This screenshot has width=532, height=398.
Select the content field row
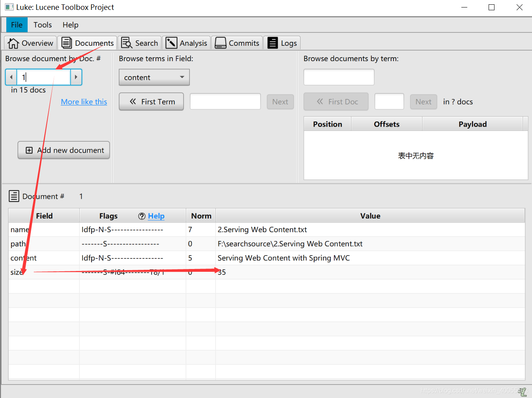click(x=267, y=258)
